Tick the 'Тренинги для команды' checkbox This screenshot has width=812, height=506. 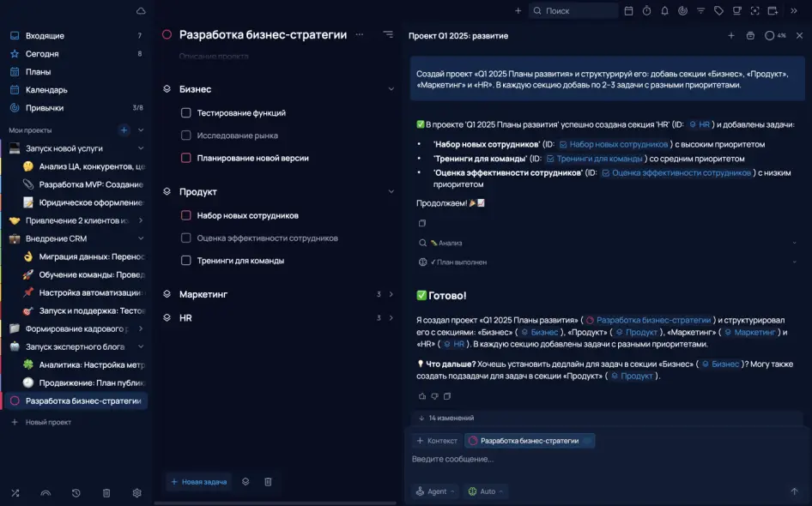pos(185,261)
